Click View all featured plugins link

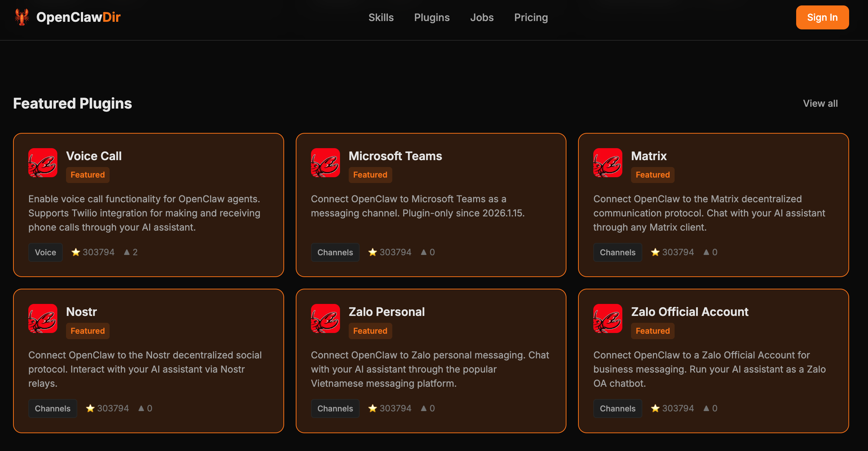click(820, 103)
